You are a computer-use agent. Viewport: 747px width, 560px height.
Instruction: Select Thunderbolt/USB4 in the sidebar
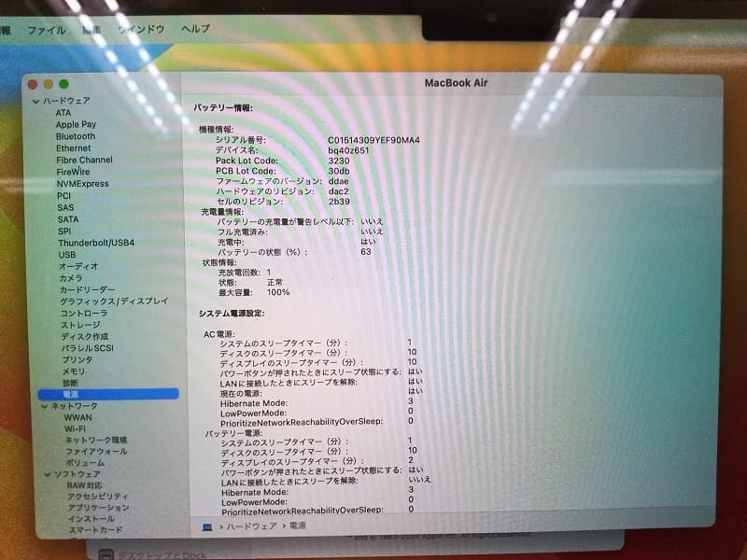(x=96, y=243)
